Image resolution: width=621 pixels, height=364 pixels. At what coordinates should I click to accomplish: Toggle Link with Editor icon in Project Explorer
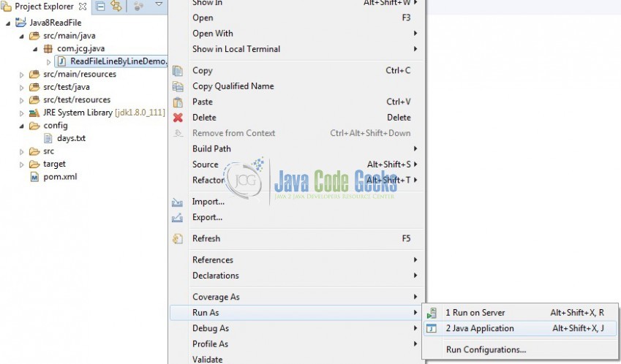(x=116, y=6)
